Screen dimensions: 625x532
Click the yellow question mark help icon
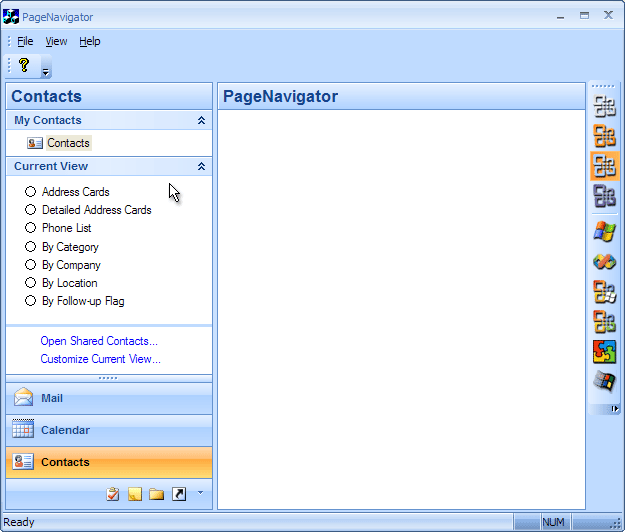[24, 65]
